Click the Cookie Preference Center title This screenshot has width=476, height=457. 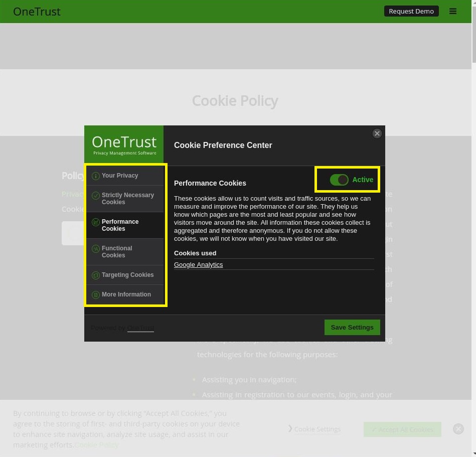223,145
